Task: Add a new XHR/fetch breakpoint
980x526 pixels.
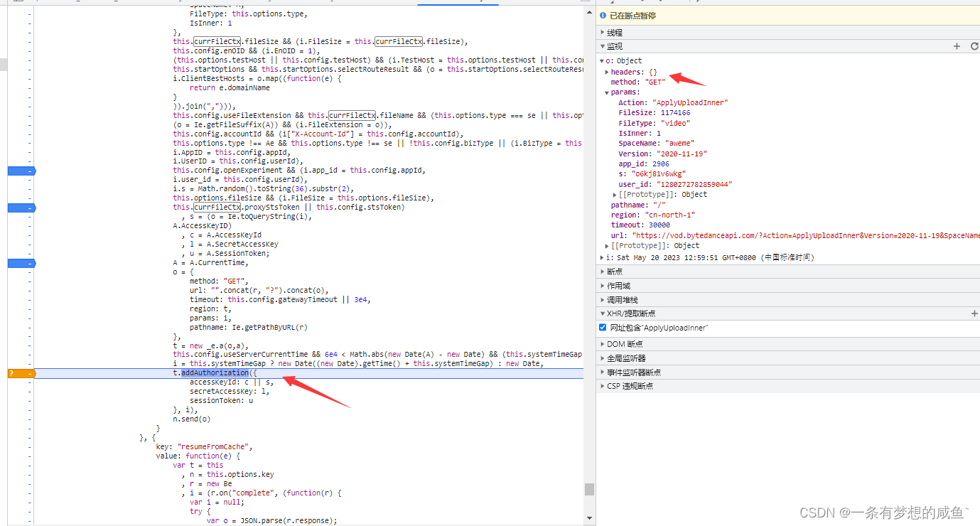Action: 974,313
